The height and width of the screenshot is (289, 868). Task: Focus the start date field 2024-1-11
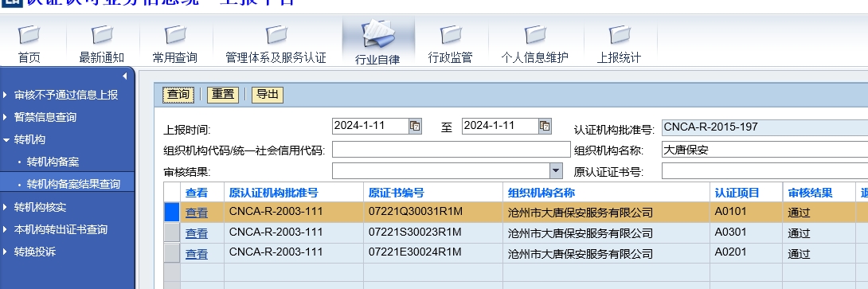(370, 127)
